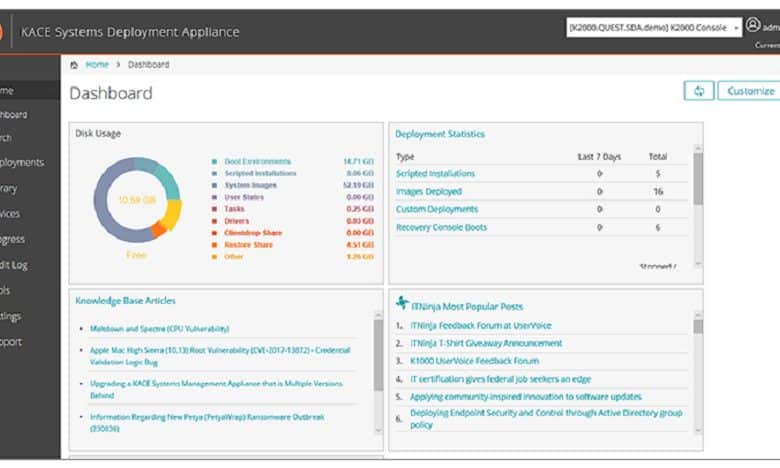Screen dimensions: 780x468
Task: Select System Images legend label
Action: coord(251,185)
